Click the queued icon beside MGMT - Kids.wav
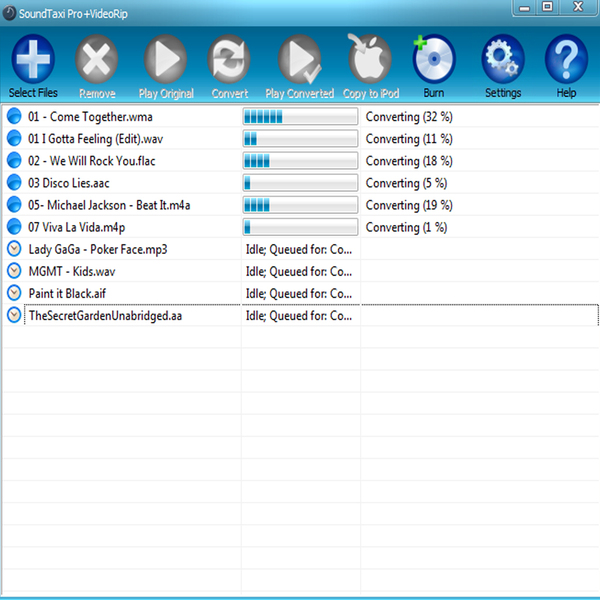 [x=14, y=271]
